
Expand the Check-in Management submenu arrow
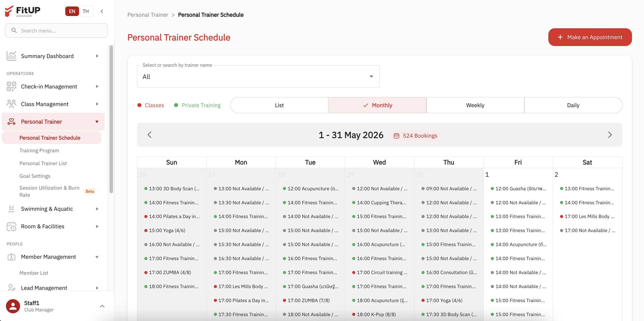(97, 86)
